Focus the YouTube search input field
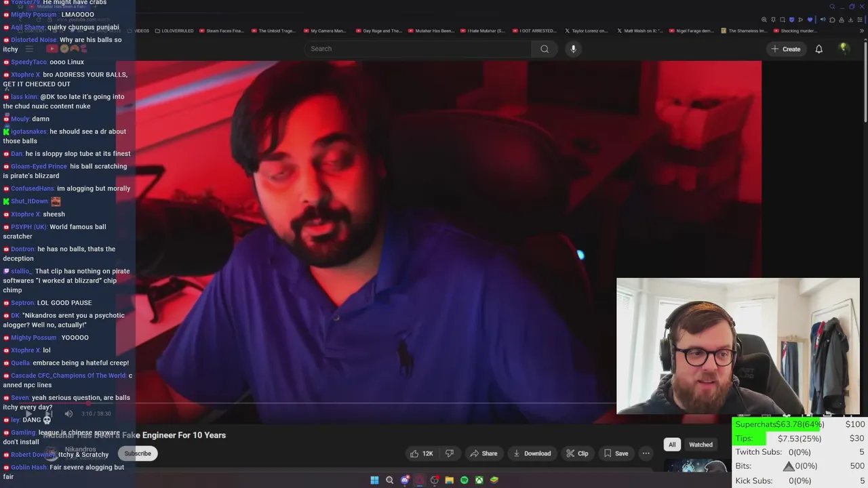Image resolution: width=868 pixels, height=488 pixels. click(418, 49)
